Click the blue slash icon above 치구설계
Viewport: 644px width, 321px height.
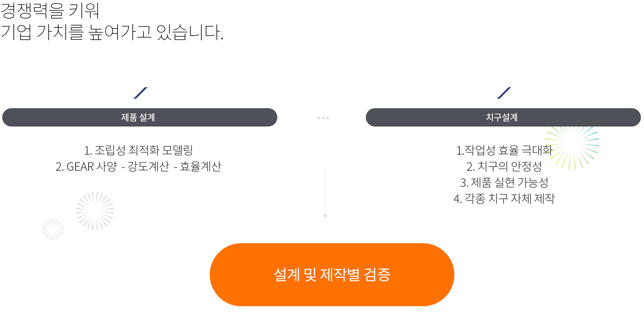(504, 93)
